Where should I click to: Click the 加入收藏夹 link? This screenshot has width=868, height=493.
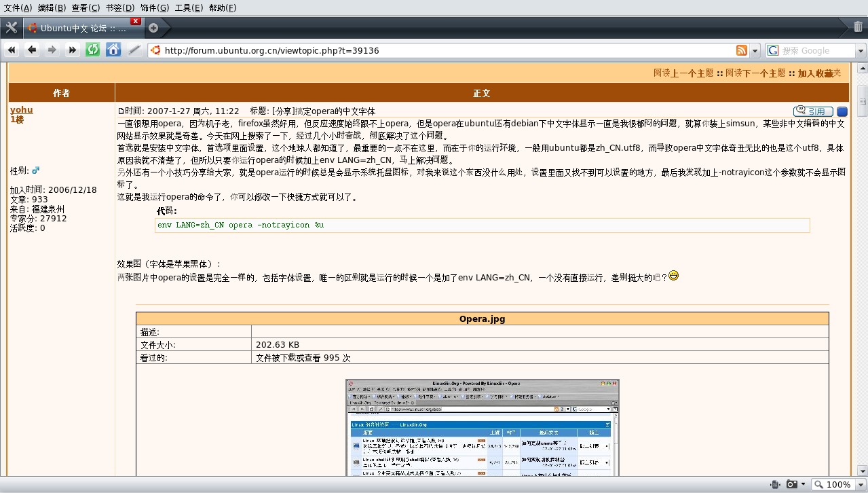click(x=820, y=73)
